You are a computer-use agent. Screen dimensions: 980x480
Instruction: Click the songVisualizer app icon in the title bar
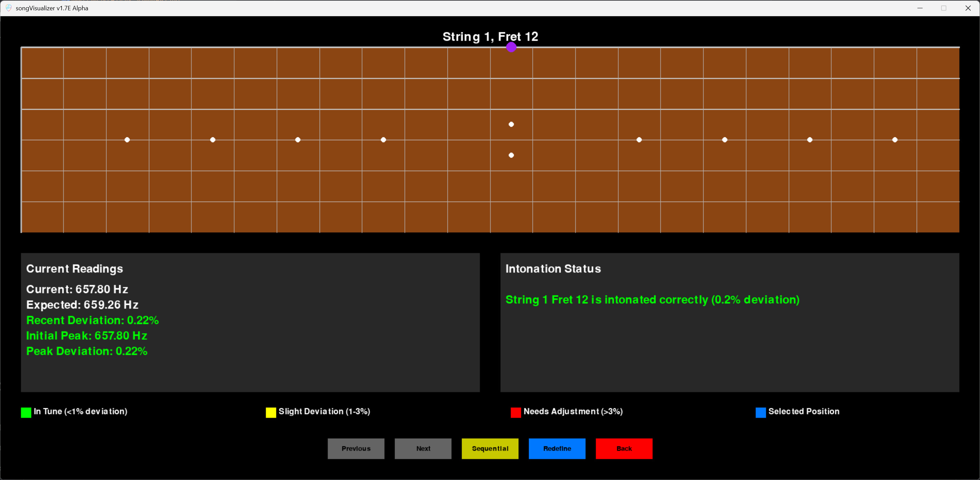(x=8, y=8)
